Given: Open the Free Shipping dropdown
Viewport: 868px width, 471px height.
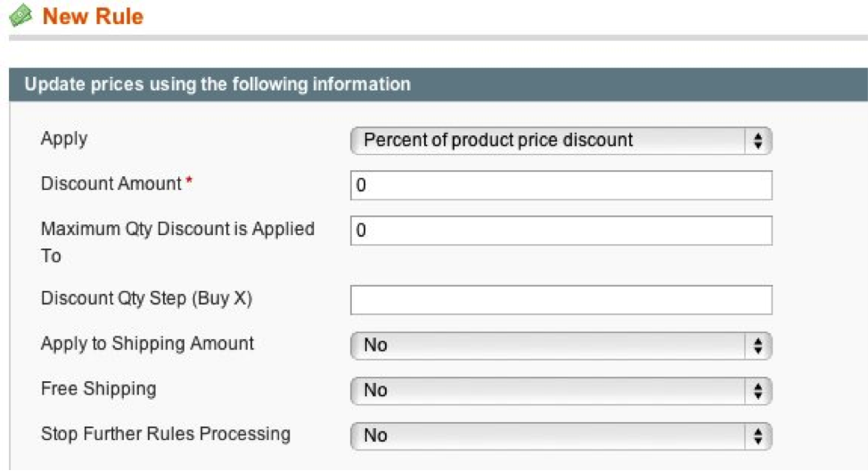Looking at the screenshot, I should coord(561,391).
